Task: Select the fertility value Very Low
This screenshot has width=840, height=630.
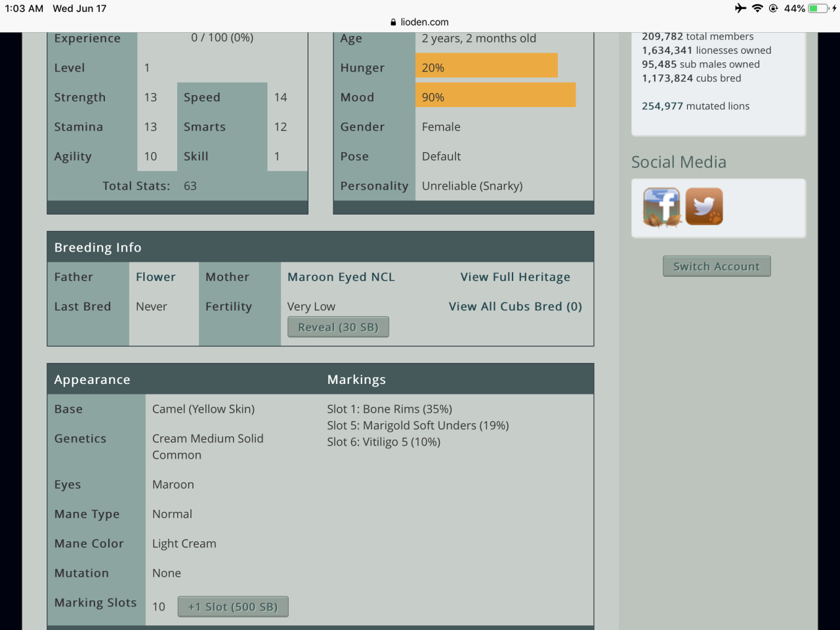Action: 311,306
